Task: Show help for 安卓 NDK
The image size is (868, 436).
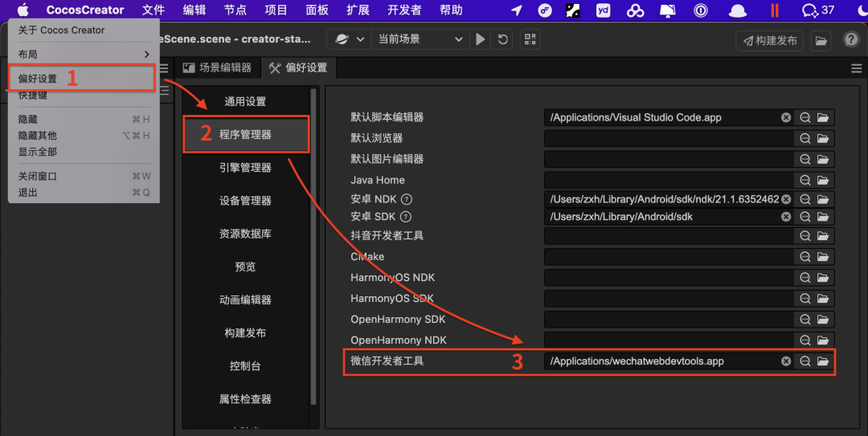Action: click(x=407, y=199)
